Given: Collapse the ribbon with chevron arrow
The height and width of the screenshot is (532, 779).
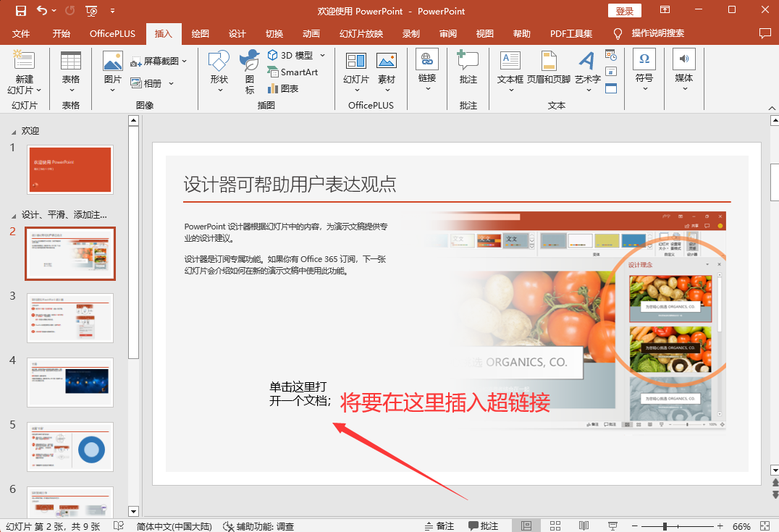Looking at the screenshot, I should tap(772, 108).
